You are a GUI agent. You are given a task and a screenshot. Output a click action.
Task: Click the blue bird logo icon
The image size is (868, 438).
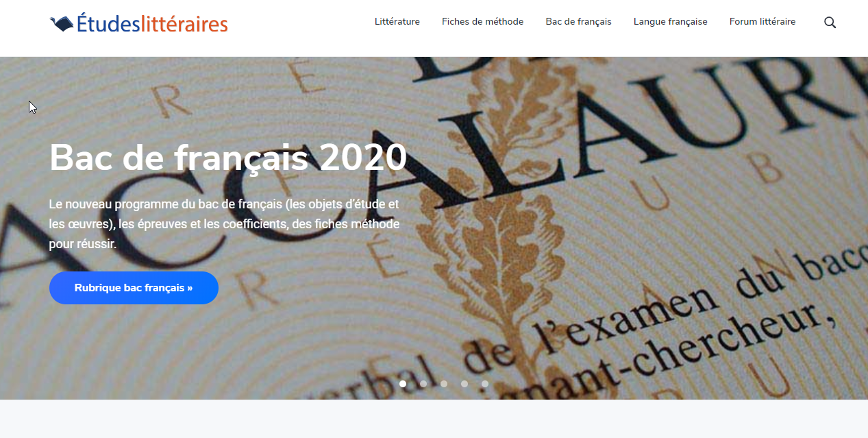(62, 24)
